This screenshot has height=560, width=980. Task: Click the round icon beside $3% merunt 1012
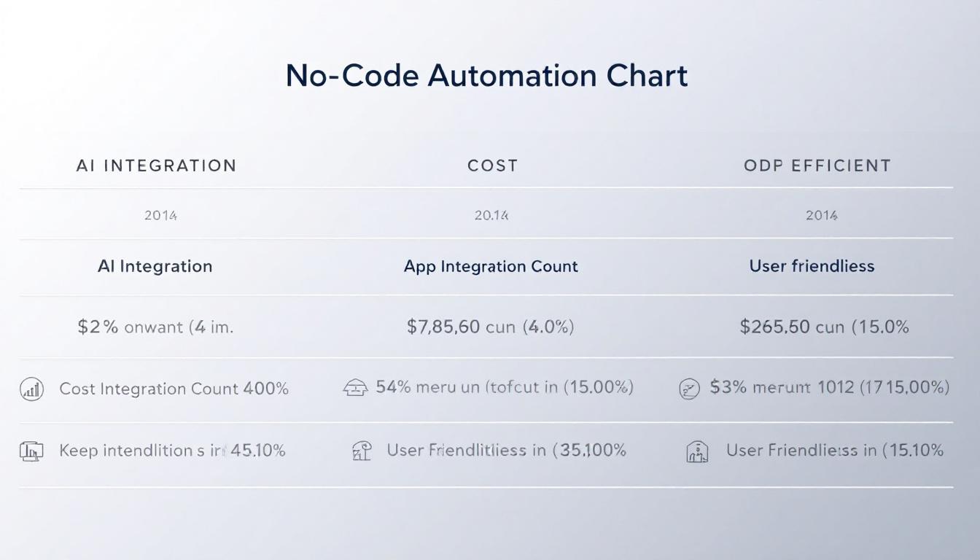tap(689, 389)
